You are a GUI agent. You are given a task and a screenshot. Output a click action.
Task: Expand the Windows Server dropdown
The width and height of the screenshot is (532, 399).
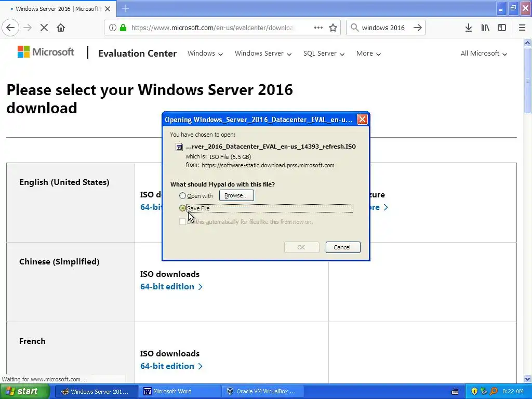(263, 54)
